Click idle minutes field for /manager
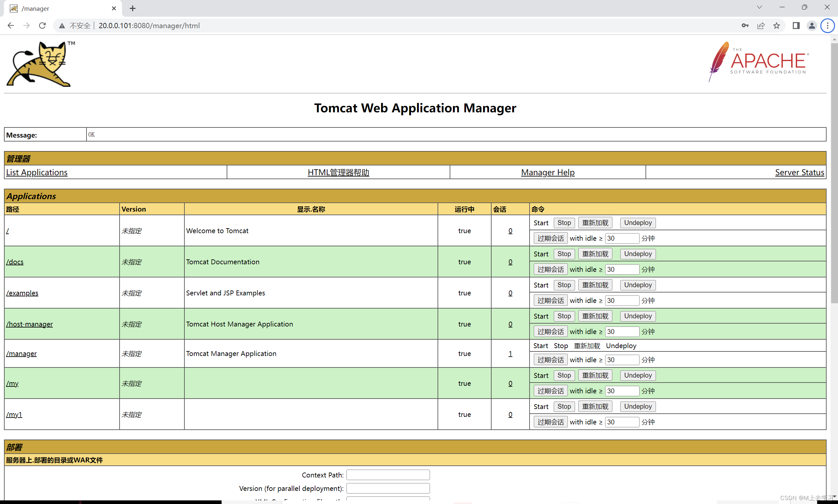Viewport: 838px width, 504px height. pyautogui.click(x=622, y=360)
